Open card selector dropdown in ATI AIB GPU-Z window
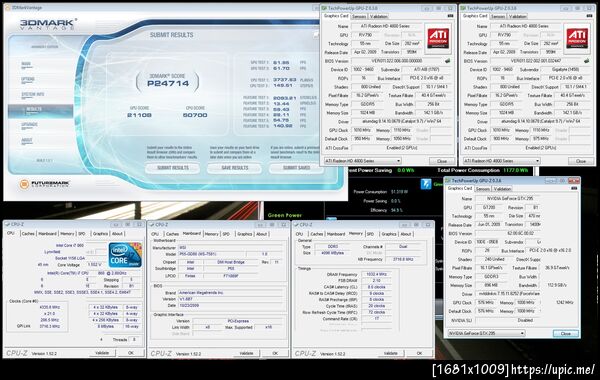 coord(362,161)
